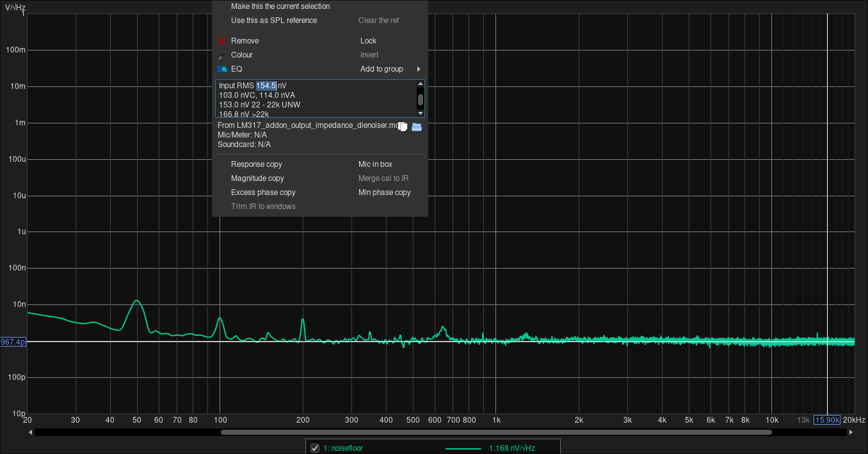Click Add to group entry
Screen dimensions: 868x454
[382, 69]
